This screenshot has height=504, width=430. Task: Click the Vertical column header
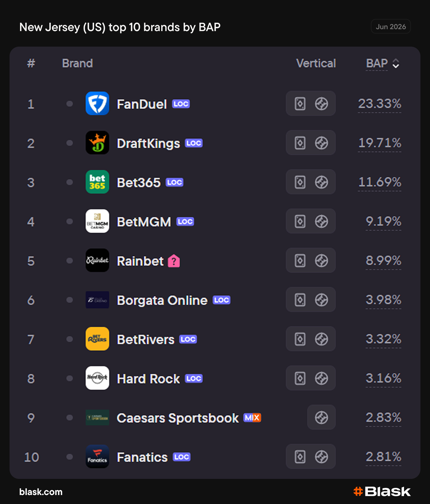click(316, 63)
